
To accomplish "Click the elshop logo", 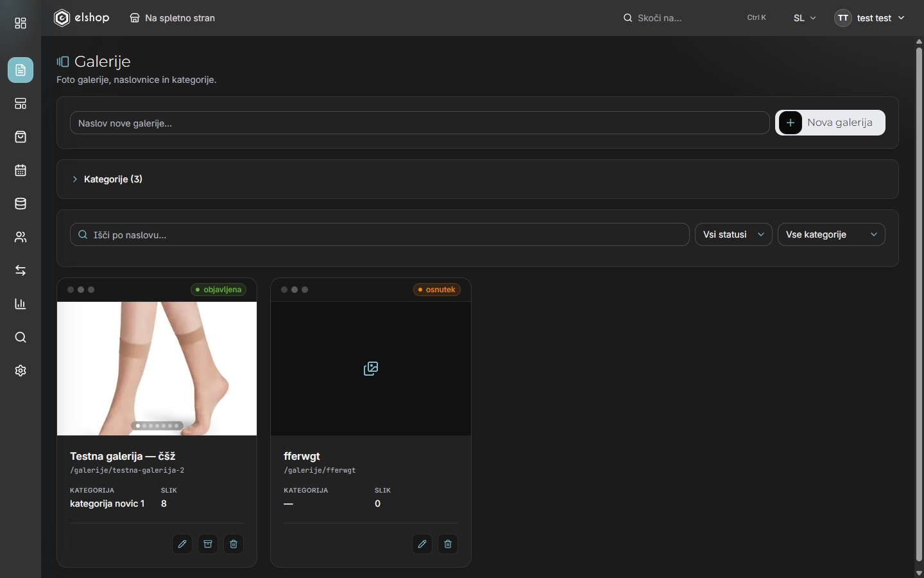I will 81,18.
